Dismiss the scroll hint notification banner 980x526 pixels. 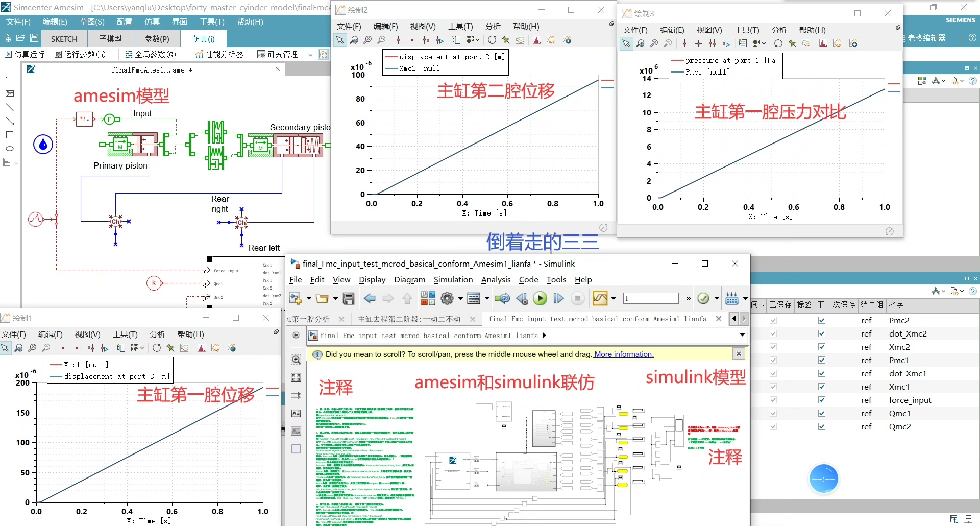click(739, 353)
